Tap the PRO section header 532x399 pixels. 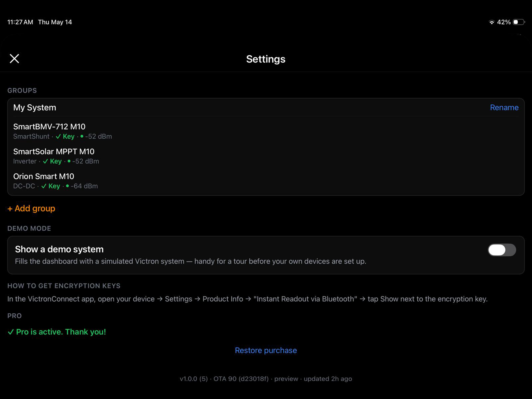pos(14,316)
